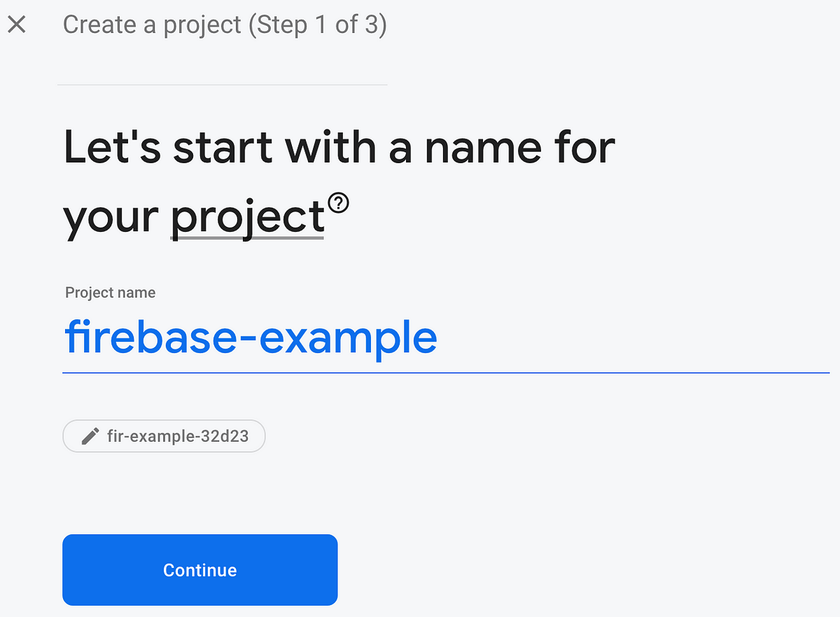
Task: Click empty area of the project name input
Action: [x=630, y=338]
